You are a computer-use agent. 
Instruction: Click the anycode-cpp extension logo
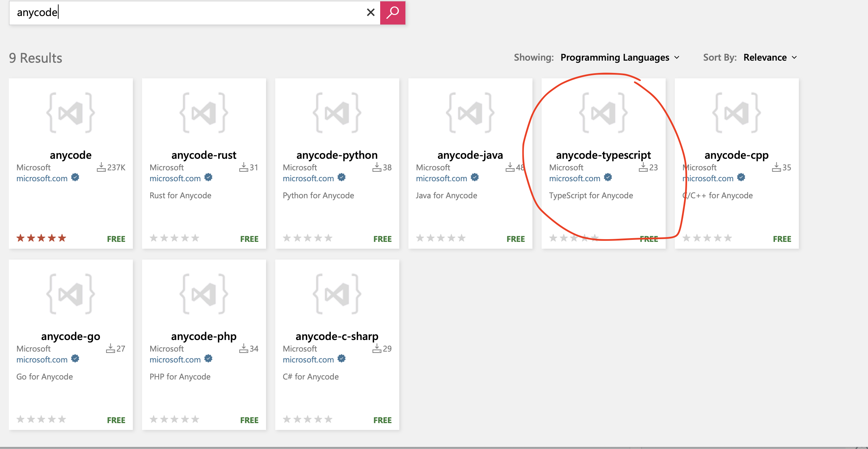coord(736,112)
